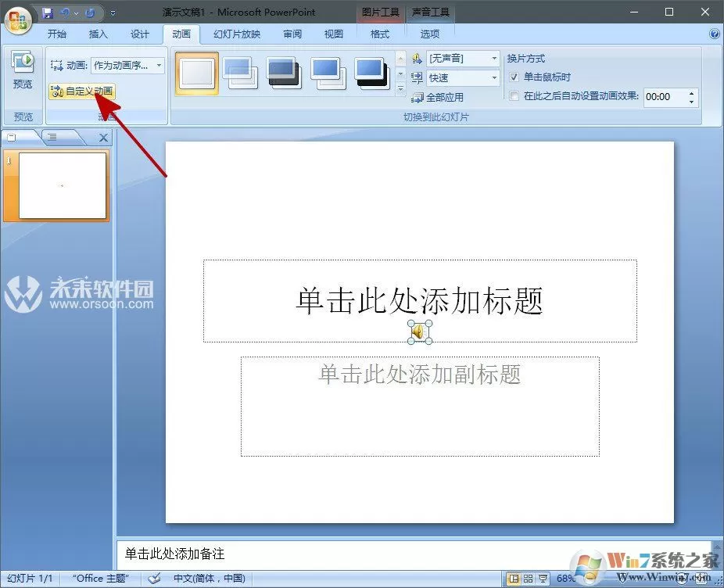This screenshot has width=724, height=588.
Task: Switch to Slide Sorter view icon
Action: (x=529, y=578)
